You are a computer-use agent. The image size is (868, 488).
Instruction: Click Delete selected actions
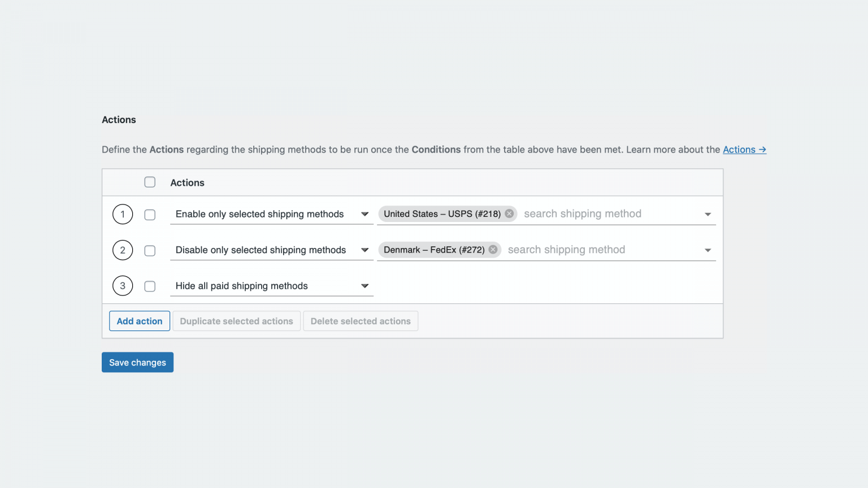pyautogui.click(x=361, y=321)
